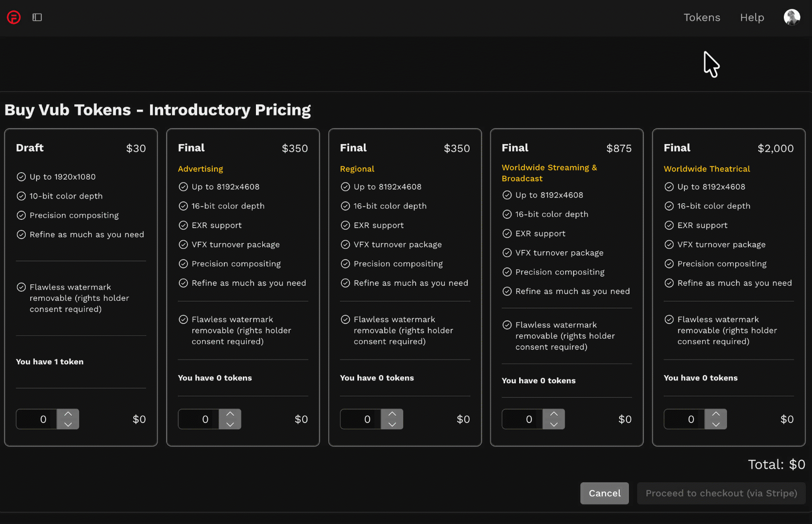This screenshot has height=524, width=812.
Task: Decrease Worldwide Streaming token quantity
Action: click(554, 424)
